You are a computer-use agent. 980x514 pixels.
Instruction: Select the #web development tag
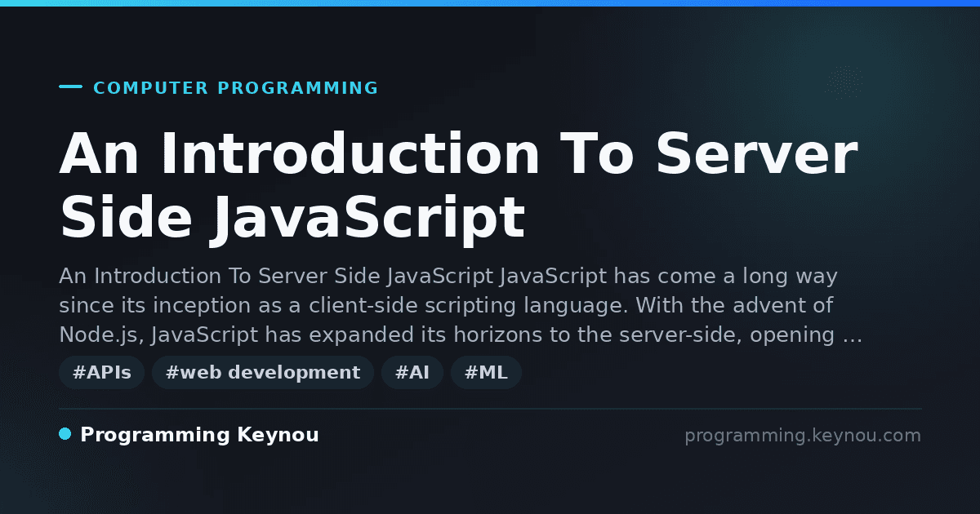263,373
